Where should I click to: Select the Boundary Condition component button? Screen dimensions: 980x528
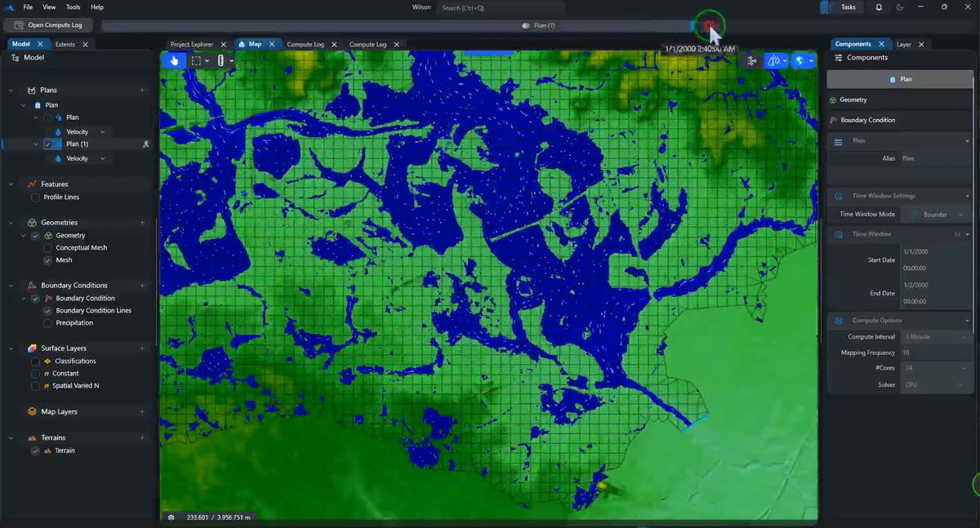click(x=867, y=120)
